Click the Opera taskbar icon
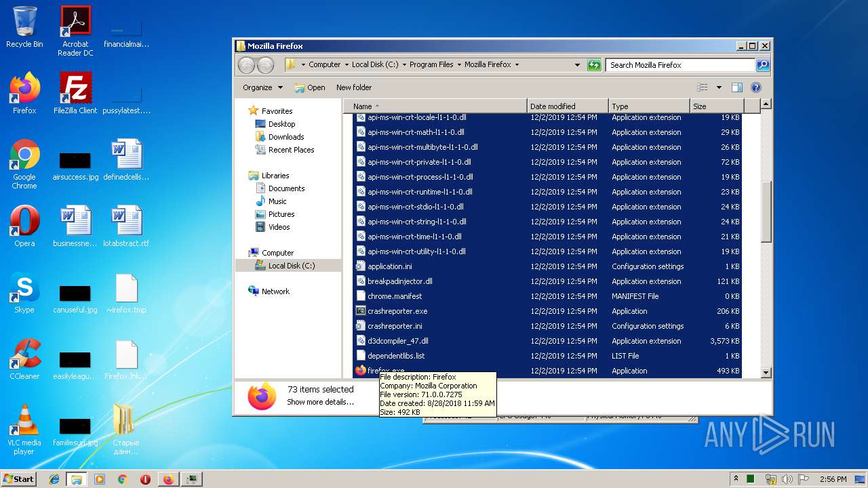This screenshot has width=868, height=488. (x=145, y=479)
